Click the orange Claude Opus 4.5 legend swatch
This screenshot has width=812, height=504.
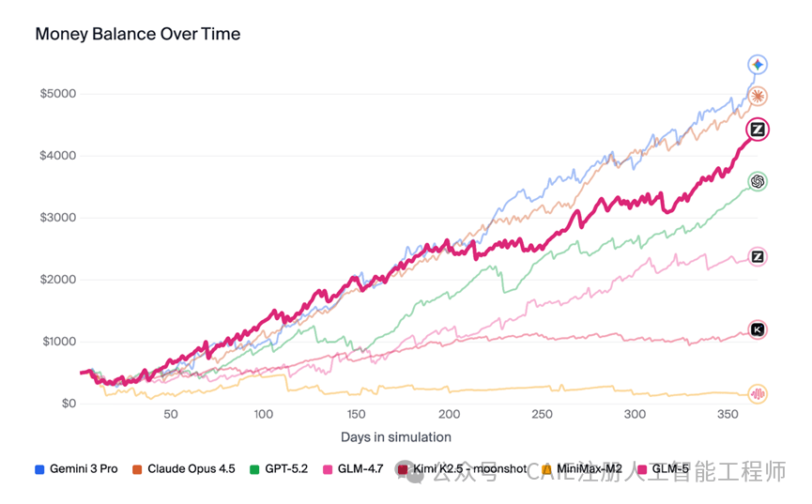coord(137,468)
